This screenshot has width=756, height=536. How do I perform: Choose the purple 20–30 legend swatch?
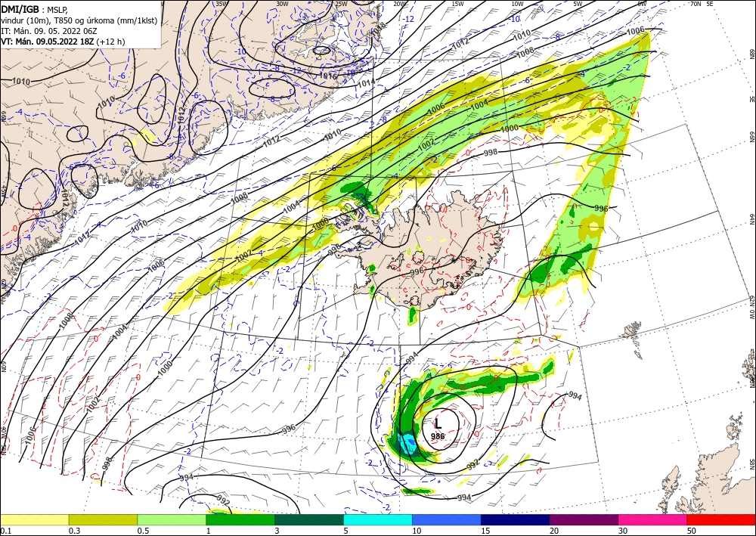click(x=584, y=519)
